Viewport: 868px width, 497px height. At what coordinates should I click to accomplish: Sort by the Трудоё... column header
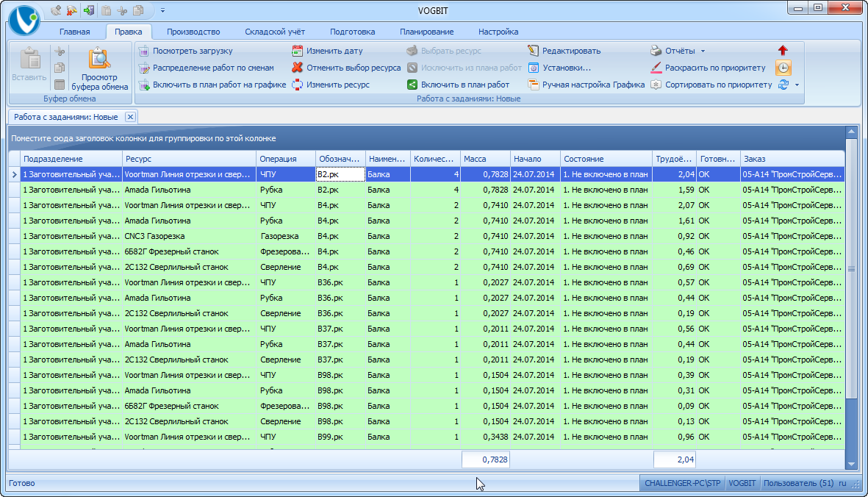tap(674, 159)
